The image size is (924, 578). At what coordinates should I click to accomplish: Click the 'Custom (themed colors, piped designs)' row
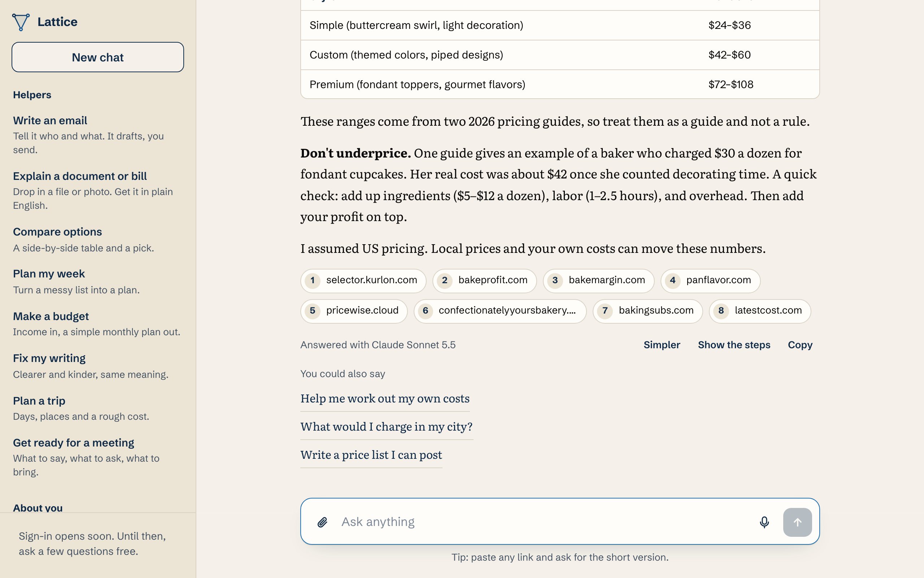pos(560,55)
